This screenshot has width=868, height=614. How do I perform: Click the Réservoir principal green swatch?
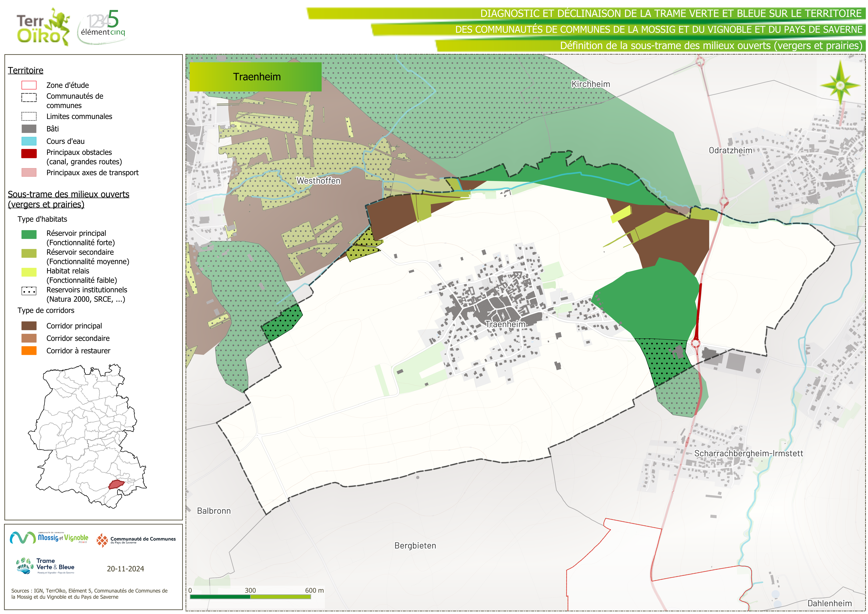tap(29, 235)
